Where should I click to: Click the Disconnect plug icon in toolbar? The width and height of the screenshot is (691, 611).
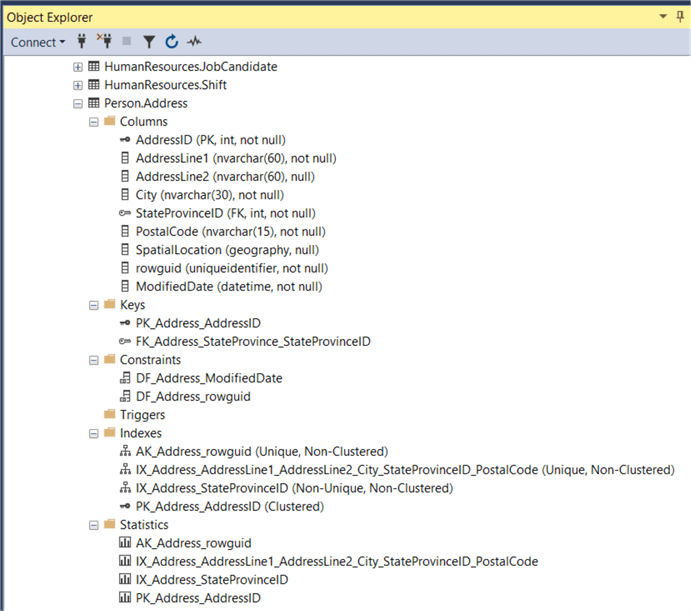(x=104, y=42)
